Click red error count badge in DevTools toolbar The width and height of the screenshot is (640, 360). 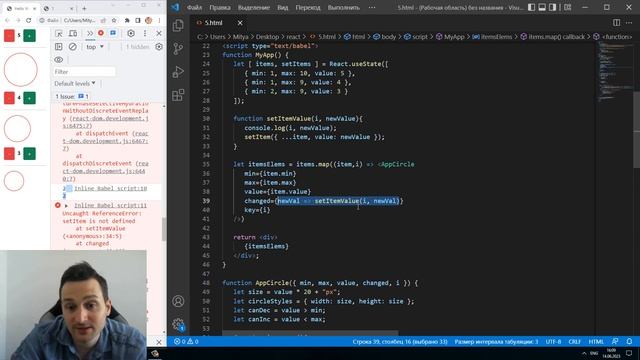101,33
